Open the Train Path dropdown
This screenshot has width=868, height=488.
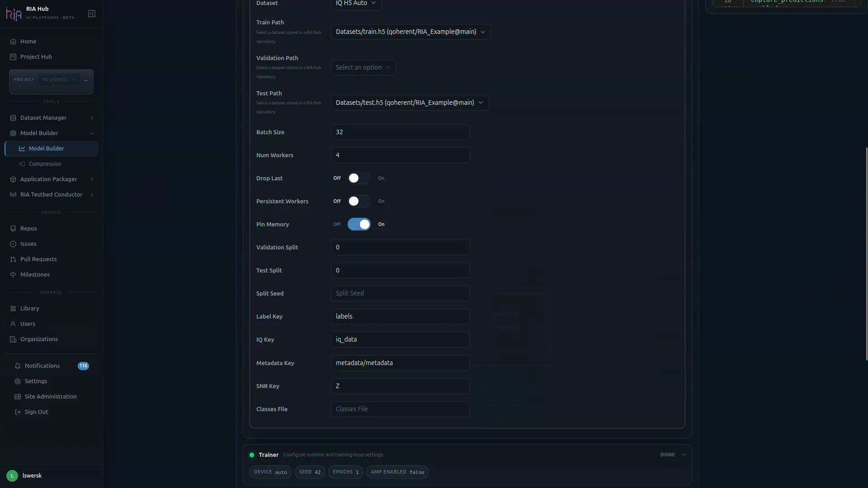point(410,32)
